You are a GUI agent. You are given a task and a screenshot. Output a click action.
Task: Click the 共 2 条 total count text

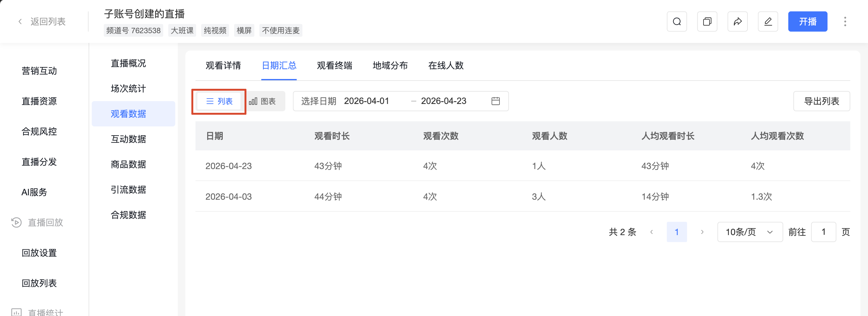(x=622, y=232)
